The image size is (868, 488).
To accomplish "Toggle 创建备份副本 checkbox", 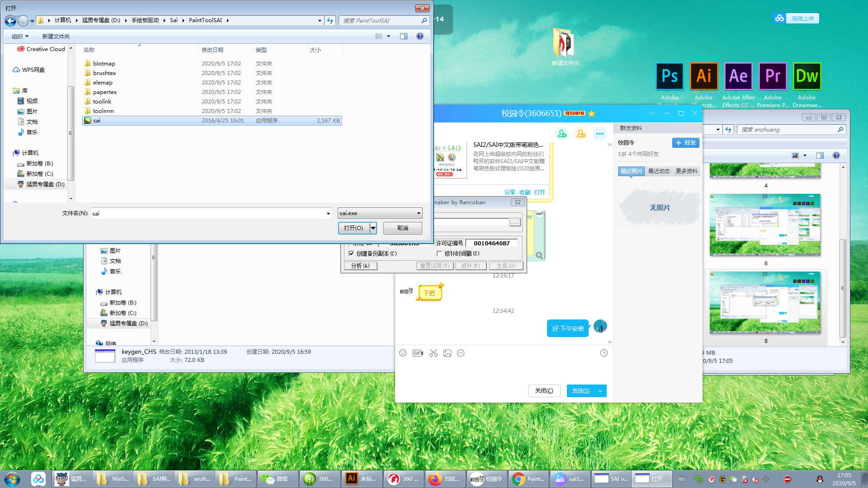I will point(351,253).
